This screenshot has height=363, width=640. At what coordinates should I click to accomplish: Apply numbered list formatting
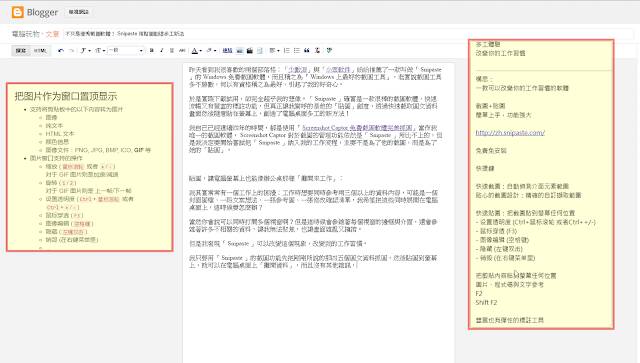click(x=287, y=51)
